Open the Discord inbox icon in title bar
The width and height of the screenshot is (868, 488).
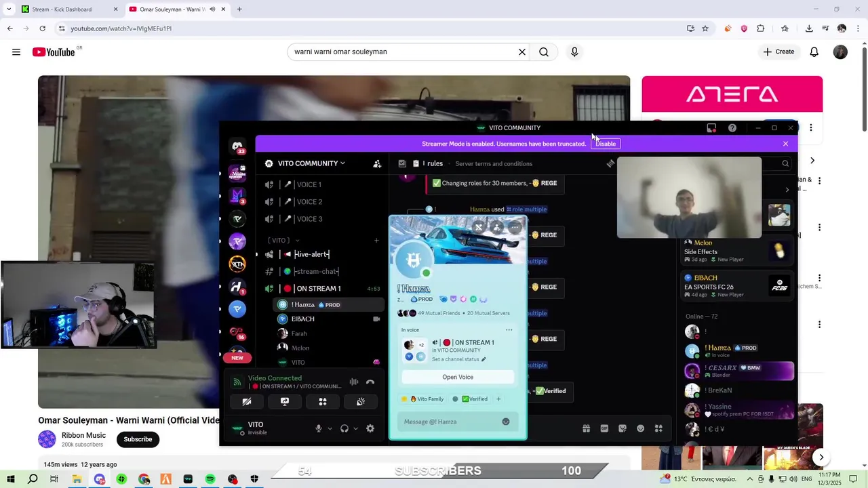(x=711, y=127)
